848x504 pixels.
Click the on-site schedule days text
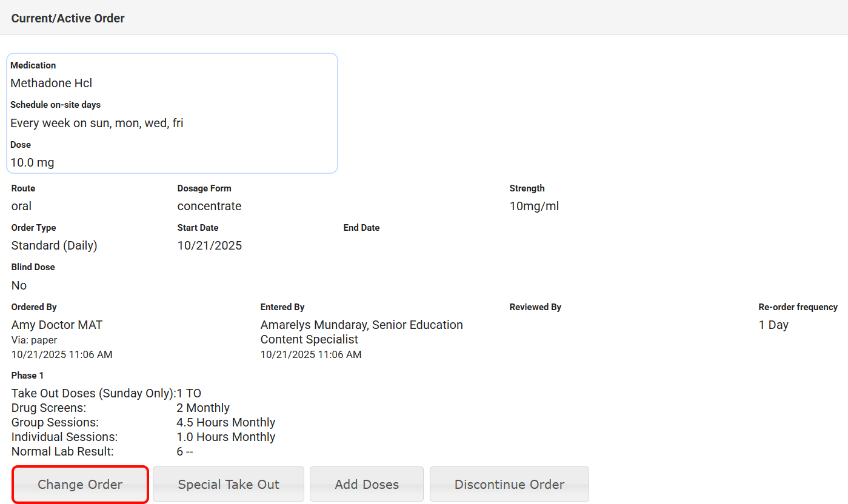coord(97,123)
